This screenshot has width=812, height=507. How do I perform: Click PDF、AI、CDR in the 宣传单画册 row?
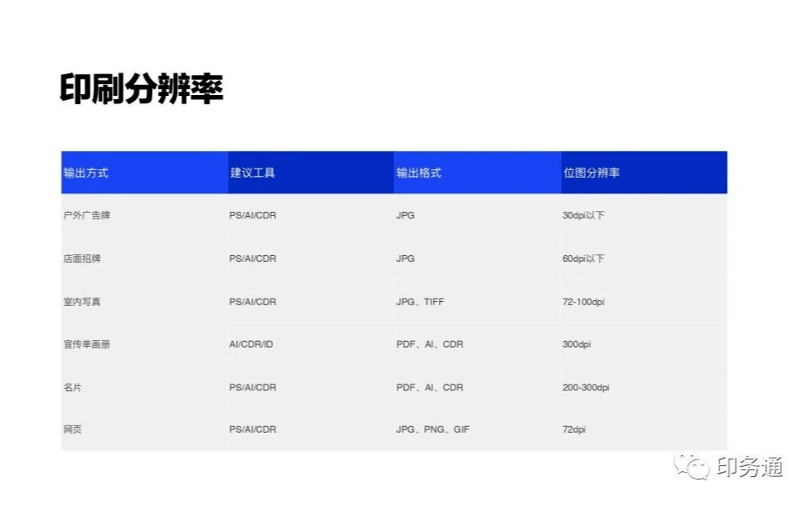[x=430, y=344]
